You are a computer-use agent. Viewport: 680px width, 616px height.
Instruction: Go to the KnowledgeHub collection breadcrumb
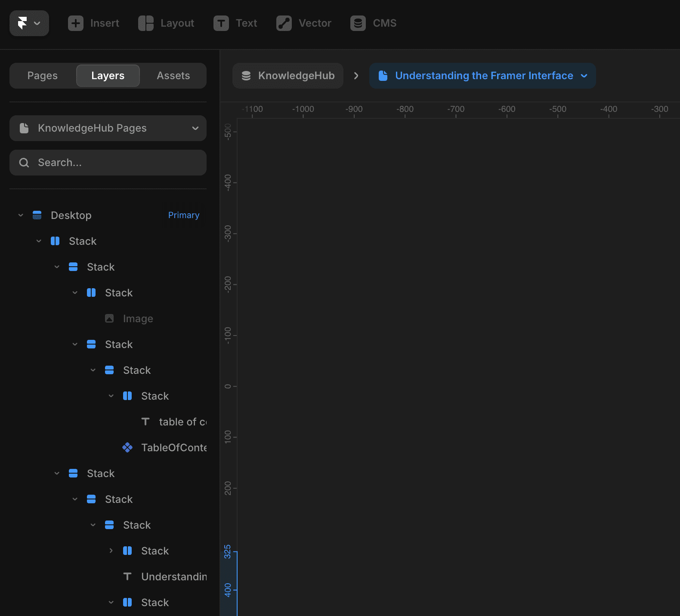[x=288, y=76]
